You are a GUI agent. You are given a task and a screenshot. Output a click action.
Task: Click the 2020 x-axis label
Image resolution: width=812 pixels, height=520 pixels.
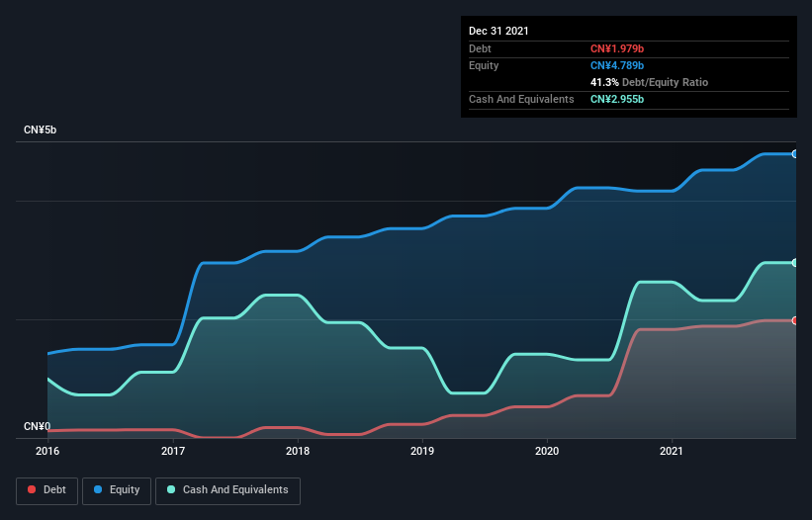[x=547, y=451]
